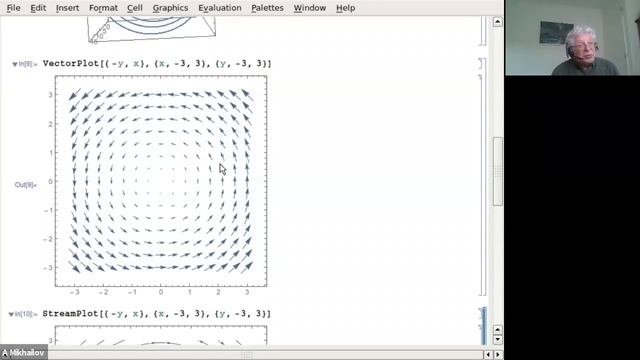This screenshot has height=360, width=640.
Task: Click the vertical scrollbar thumb
Action: [x=498, y=171]
